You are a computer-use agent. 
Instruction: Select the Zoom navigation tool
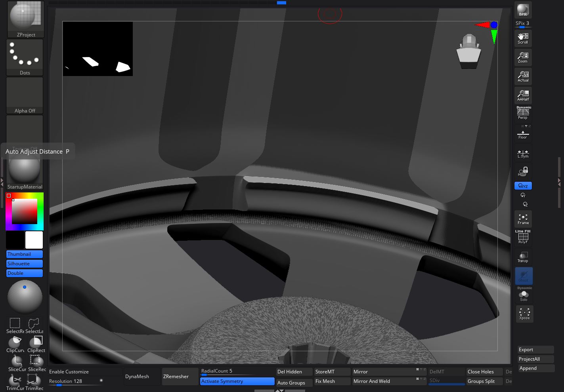click(523, 57)
